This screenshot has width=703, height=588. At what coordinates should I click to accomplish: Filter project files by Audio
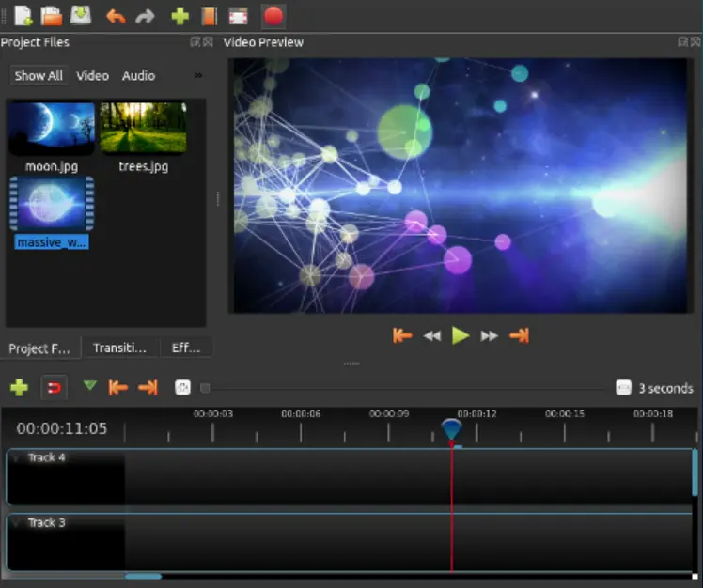point(138,75)
